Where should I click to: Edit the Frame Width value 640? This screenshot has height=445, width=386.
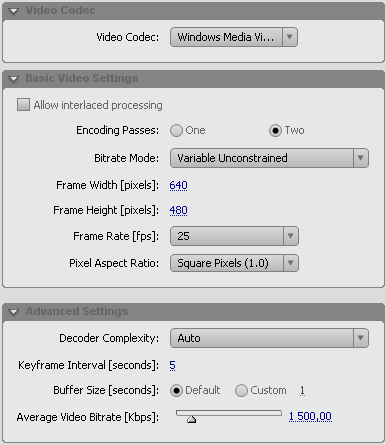(x=178, y=185)
